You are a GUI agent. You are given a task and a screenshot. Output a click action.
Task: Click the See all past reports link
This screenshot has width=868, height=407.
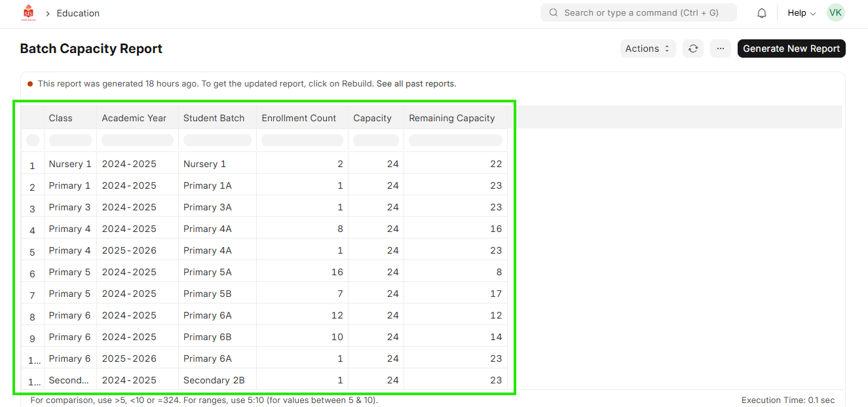coord(416,84)
